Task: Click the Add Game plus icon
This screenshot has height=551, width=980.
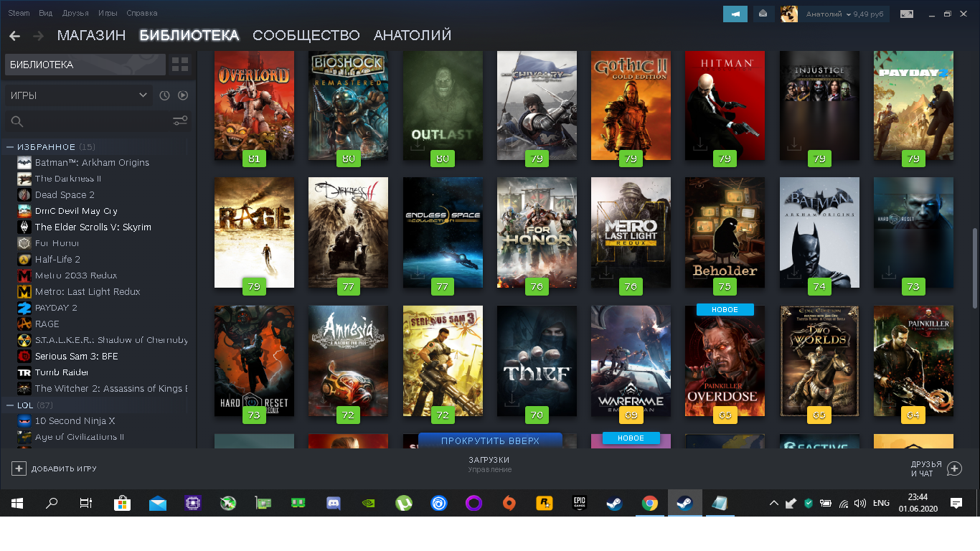Action: [19, 468]
